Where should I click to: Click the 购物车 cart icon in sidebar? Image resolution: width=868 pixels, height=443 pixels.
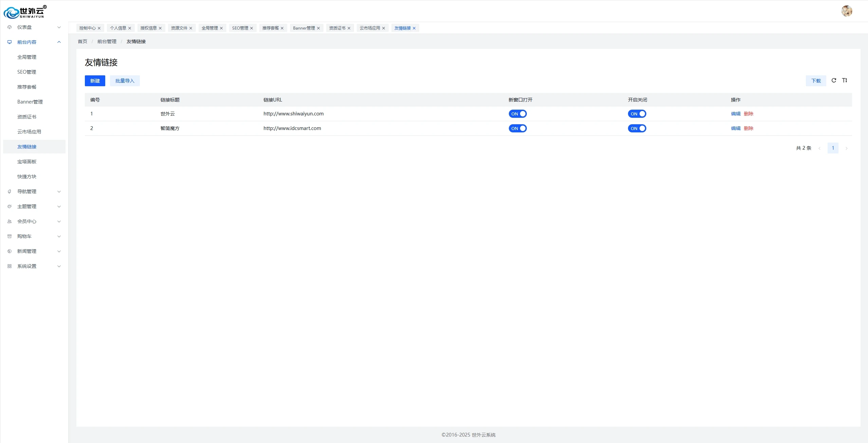click(x=10, y=236)
